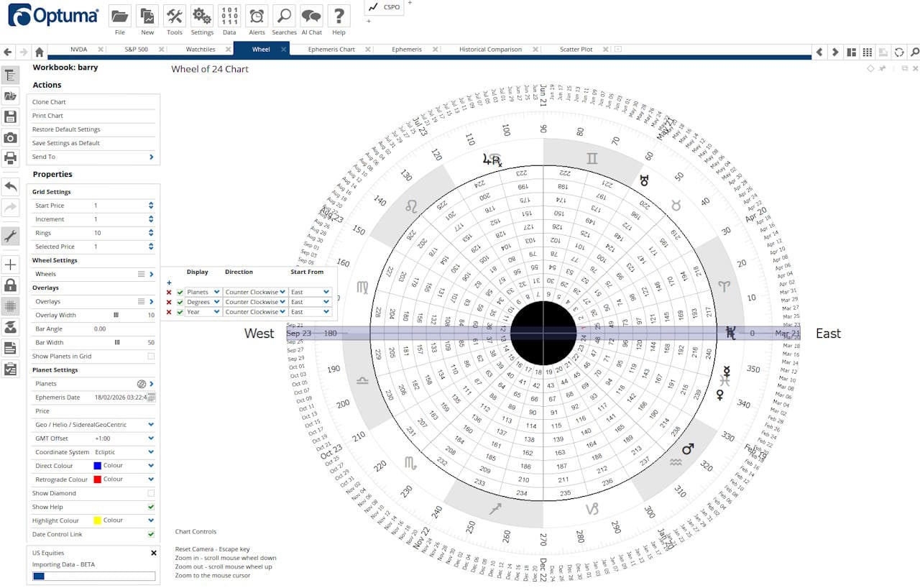Click the New document icon
The image size is (920, 588).
click(x=147, y=16)
